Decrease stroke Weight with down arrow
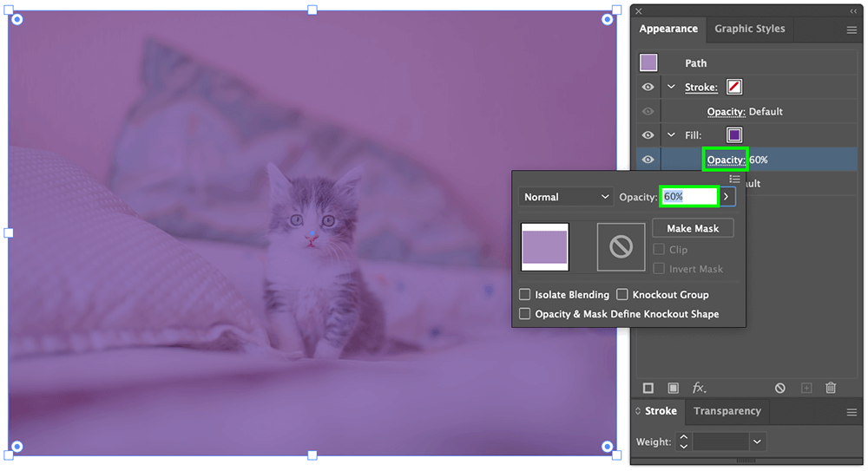The width and height of the screenshot is (868, 471). tap(684, 446)
